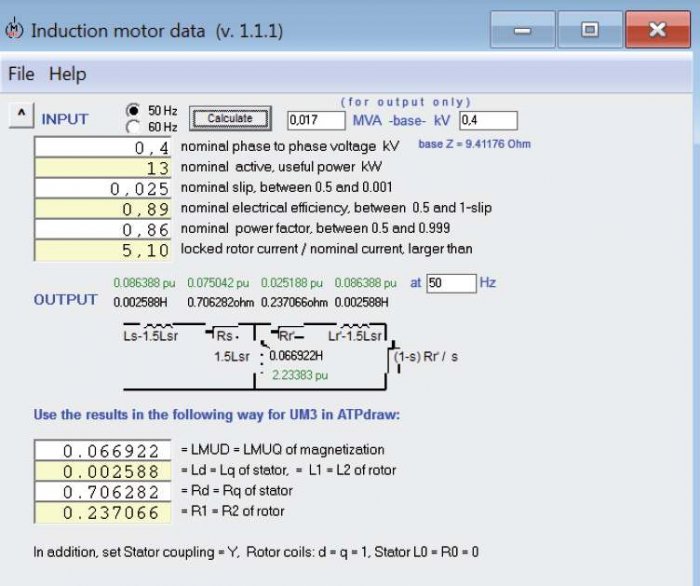Click the locked rotor current field showing 5,10
Screen dimensions: 700x586
coord(103,249)
